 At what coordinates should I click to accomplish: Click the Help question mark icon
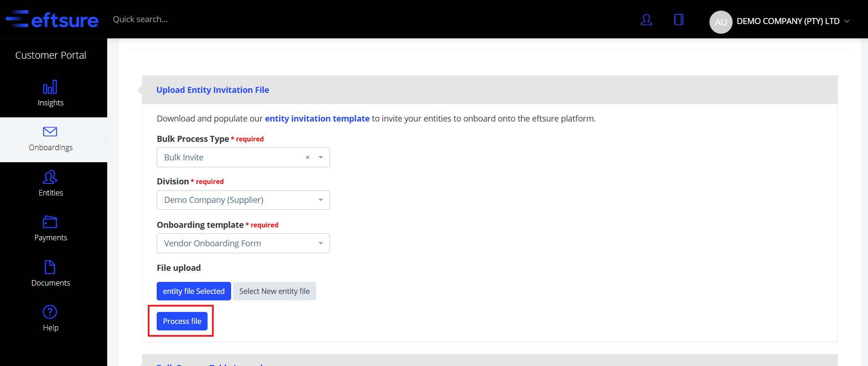point(50,312)
